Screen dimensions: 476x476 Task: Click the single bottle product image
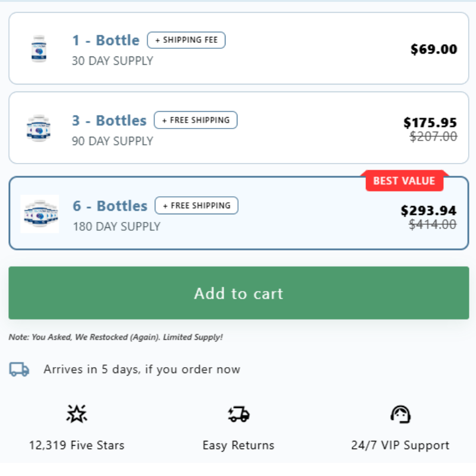pyautogui.click(x=39, y=49)
